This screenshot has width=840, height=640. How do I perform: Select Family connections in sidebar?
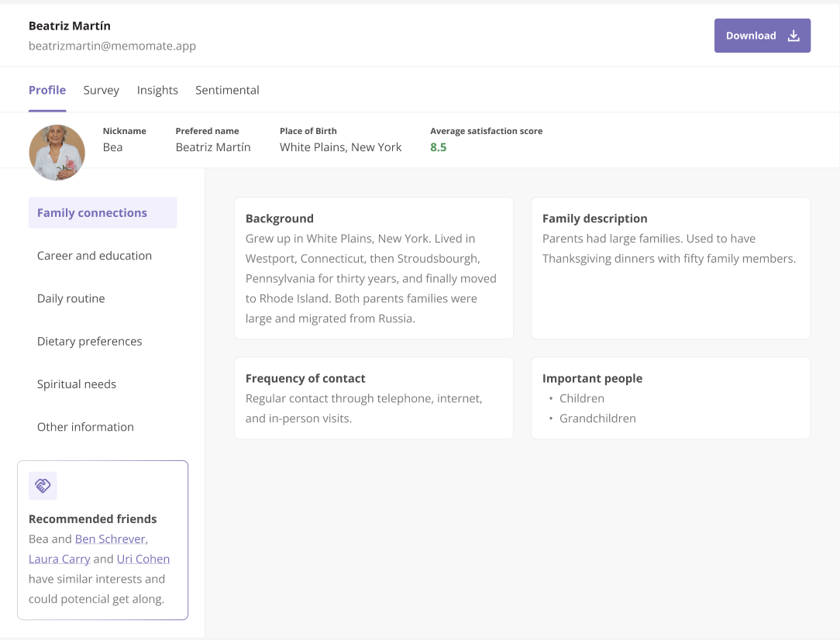tap(102, 213)
